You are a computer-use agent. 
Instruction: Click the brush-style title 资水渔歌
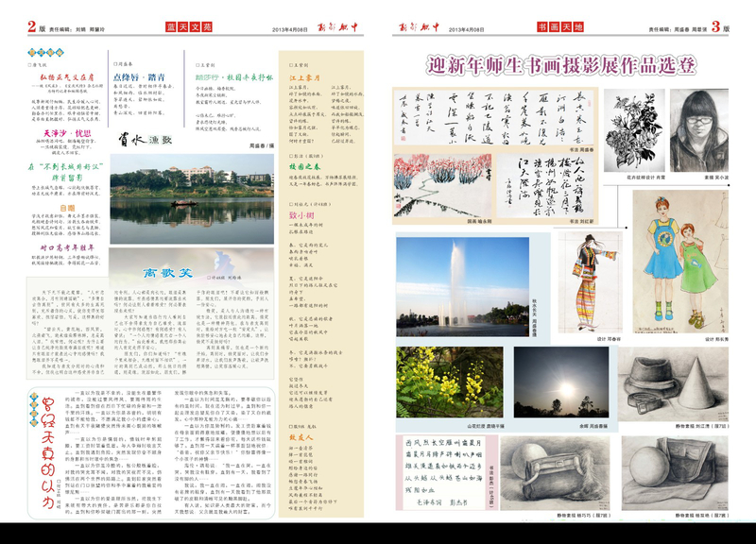pos(146,140)
